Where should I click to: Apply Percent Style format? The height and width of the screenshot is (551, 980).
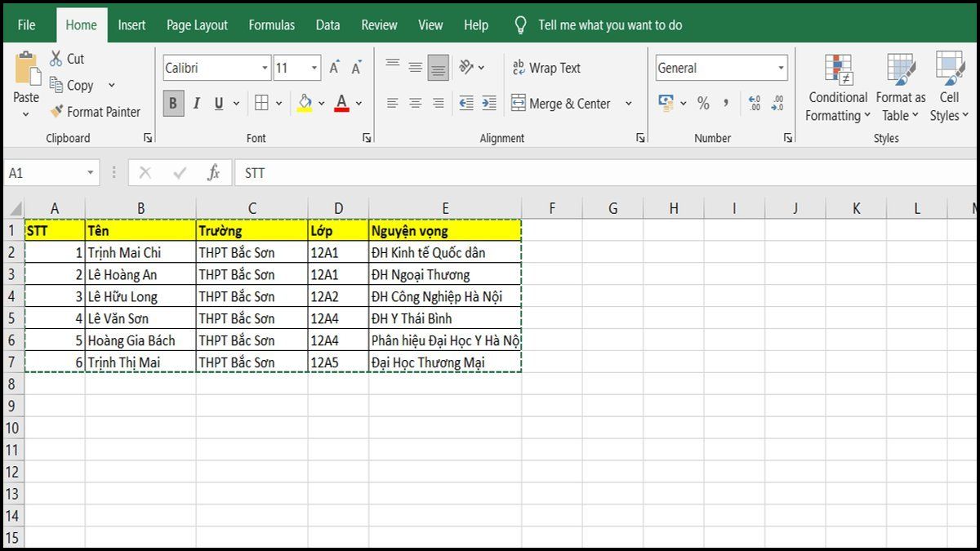(703, 104)
